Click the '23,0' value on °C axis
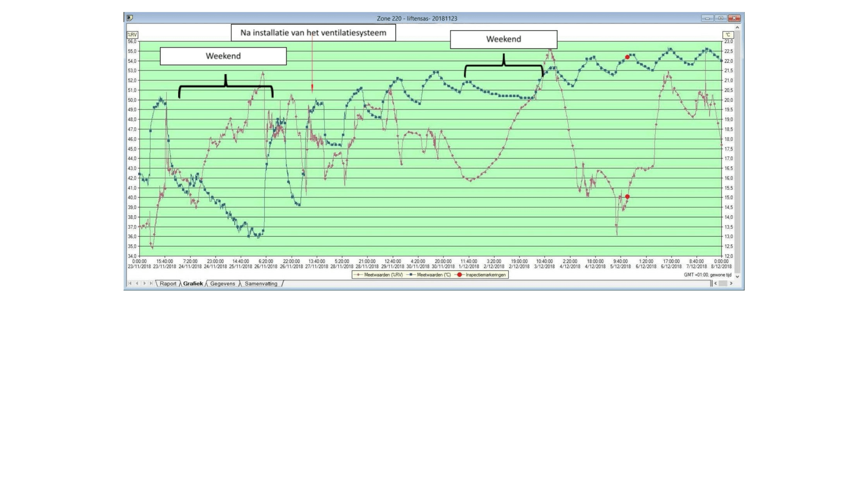Screen dimensions: 868x488 point(729,41)
